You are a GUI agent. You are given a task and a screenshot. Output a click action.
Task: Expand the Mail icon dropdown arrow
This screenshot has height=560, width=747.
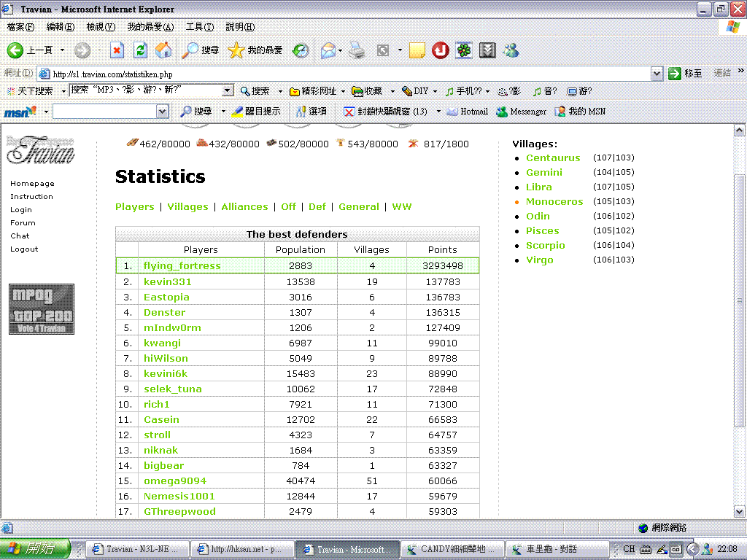[340, 50]
